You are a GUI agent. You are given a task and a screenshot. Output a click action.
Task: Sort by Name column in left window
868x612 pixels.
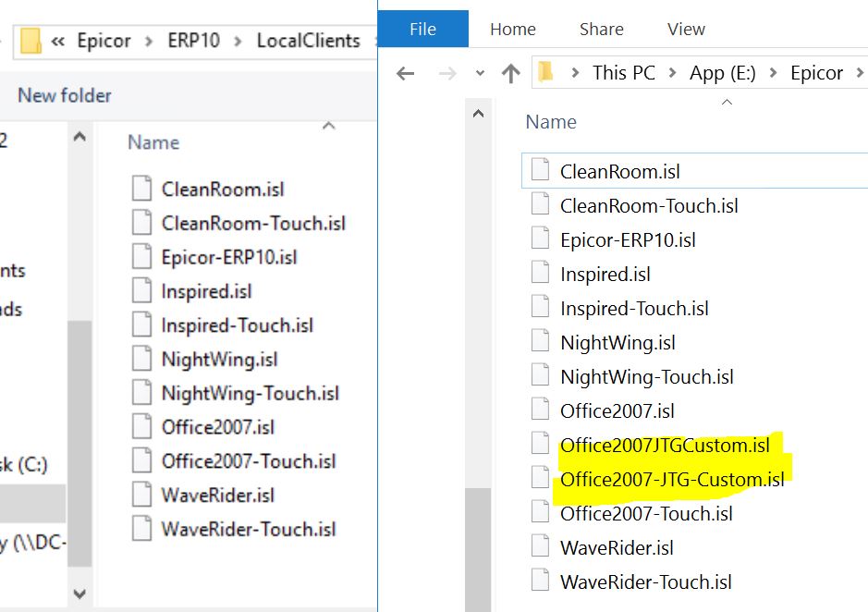153,142
